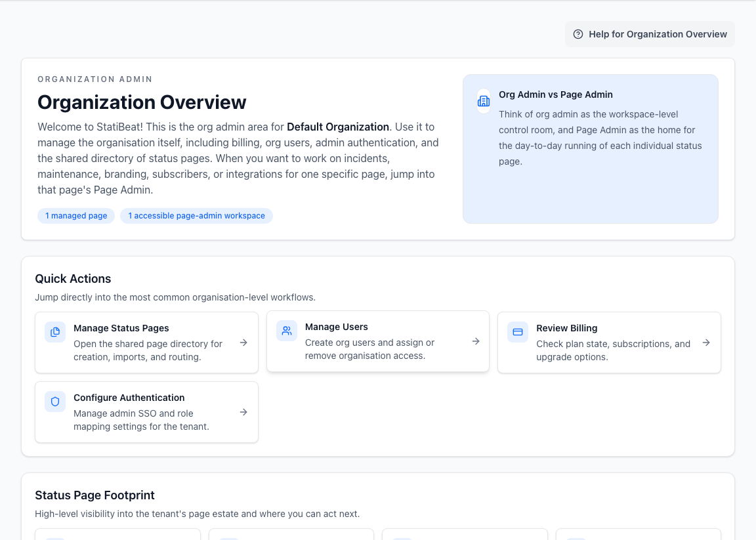
Task: Click the Organization Overview heading
Action: click(142, 102)
